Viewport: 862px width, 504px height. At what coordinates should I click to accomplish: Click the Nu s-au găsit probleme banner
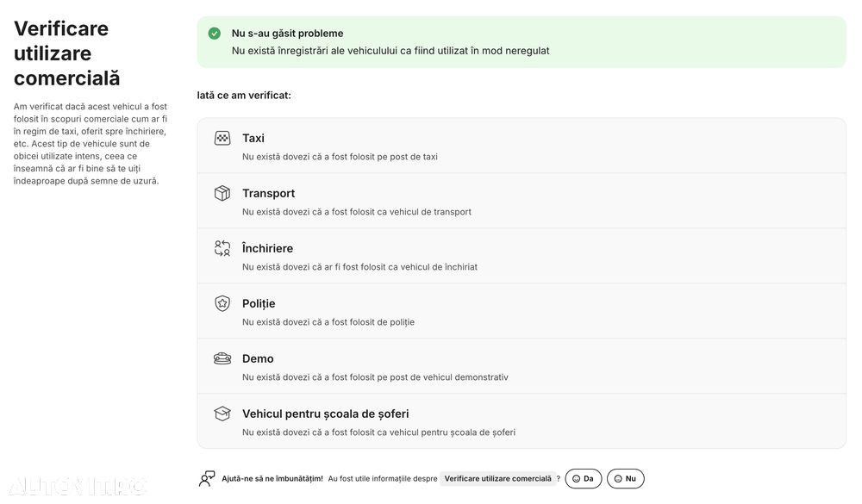(x=522, y=41)
